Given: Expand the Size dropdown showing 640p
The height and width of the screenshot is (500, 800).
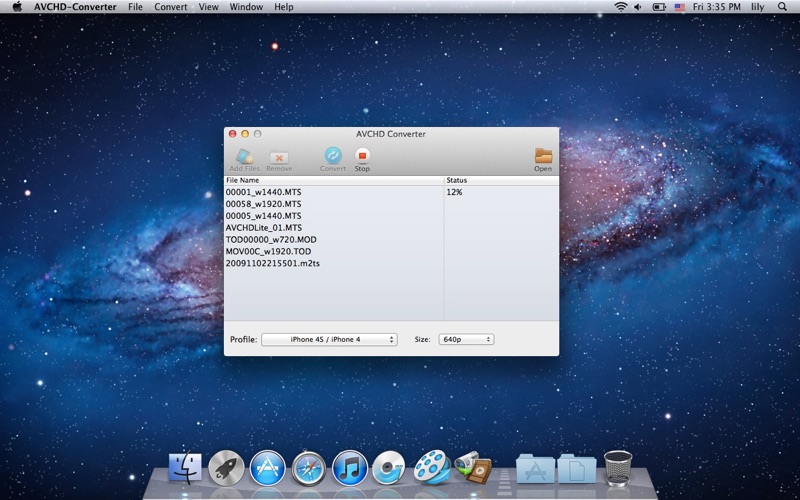Looking at the screenshot, I should pos(466,339).
